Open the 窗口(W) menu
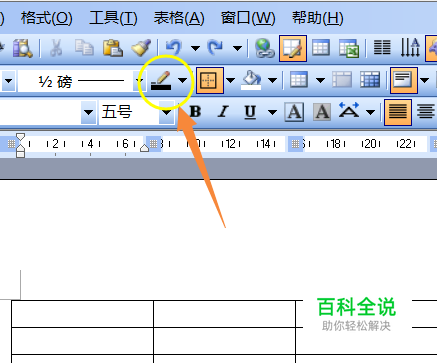Screen dimensions: 437x363 248,18
